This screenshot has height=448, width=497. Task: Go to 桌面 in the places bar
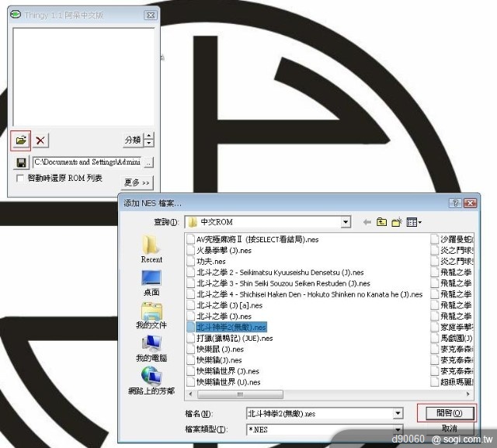pyautogui.click(x=151, y=283)
